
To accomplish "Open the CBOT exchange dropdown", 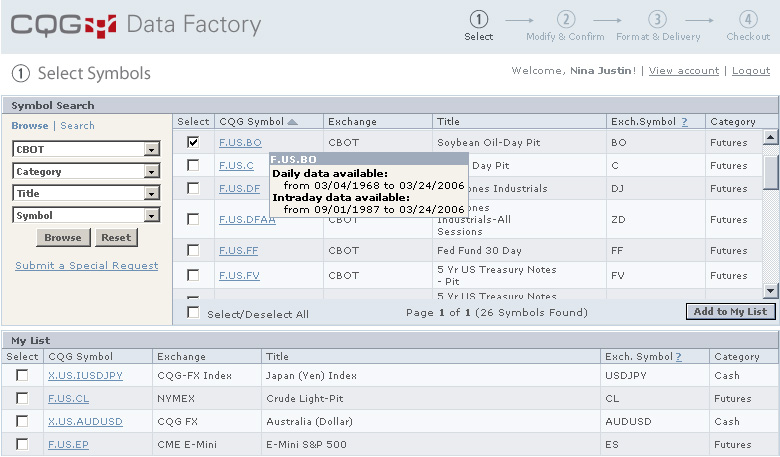I will pyautogui.click(x=86, y=149).
